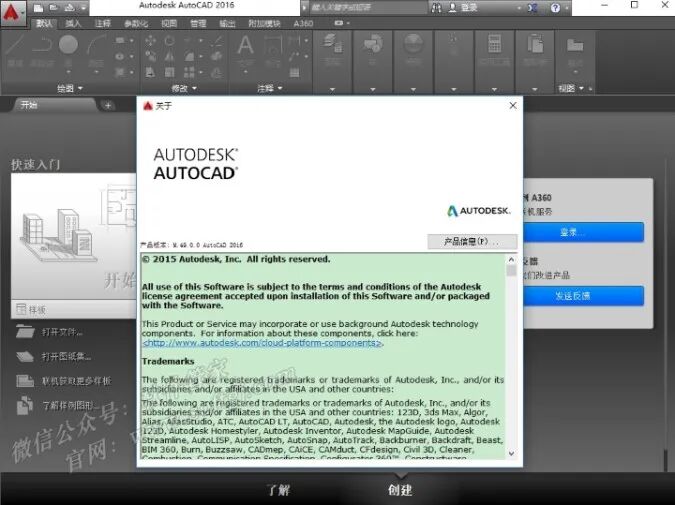Switch to the 默认 ribbon tab
The height and width of the screenshot is (505, 675).
tap(44, 23)
